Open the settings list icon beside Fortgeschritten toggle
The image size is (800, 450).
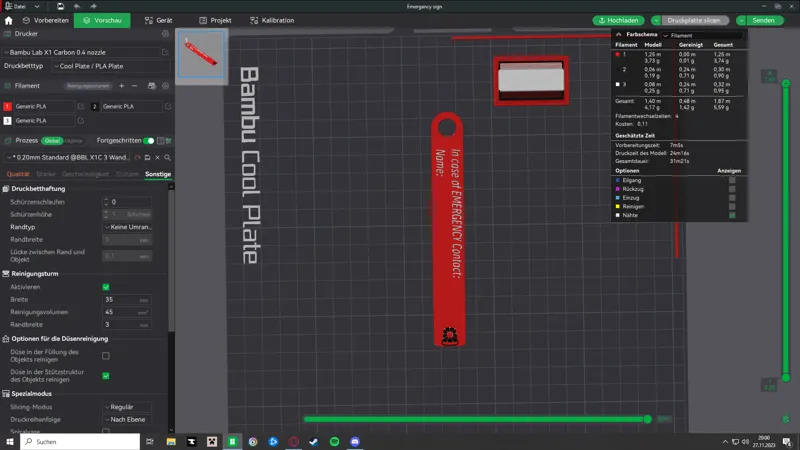click(x=161, y=140)
